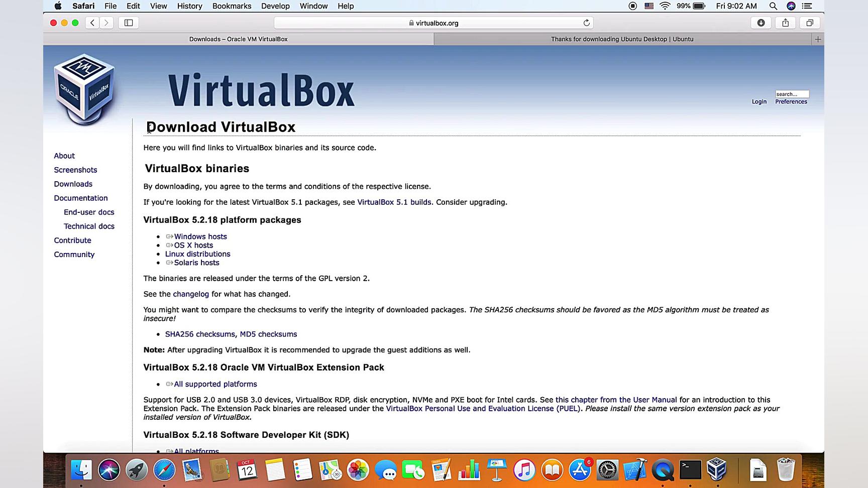This screenshot has width=868, height=488.
Task: Open Spotlight search in menu bar
Action: point(773,6)
